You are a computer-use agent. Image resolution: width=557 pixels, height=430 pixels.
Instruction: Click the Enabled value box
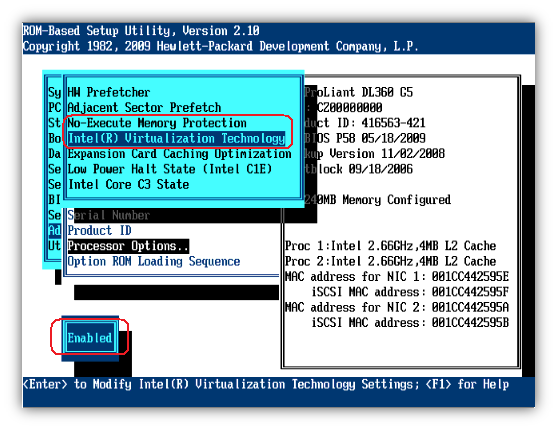click(90, 338)
